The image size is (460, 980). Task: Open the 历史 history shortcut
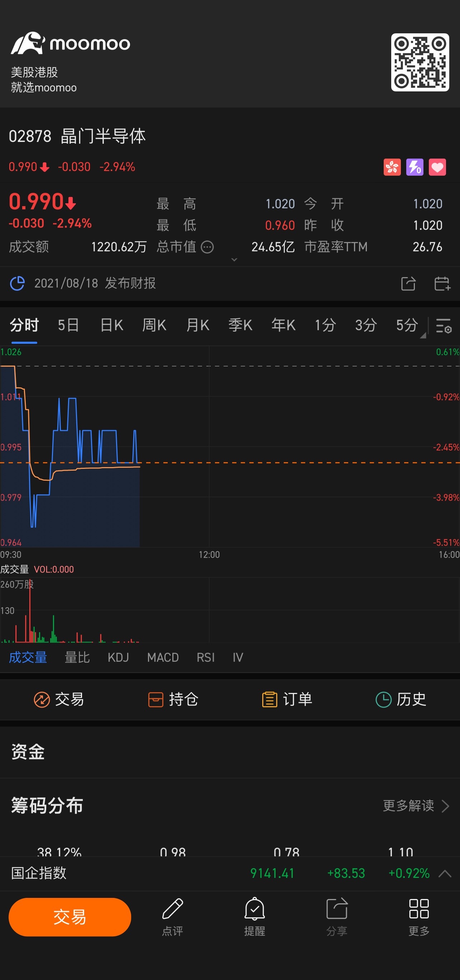click(401, 699)
